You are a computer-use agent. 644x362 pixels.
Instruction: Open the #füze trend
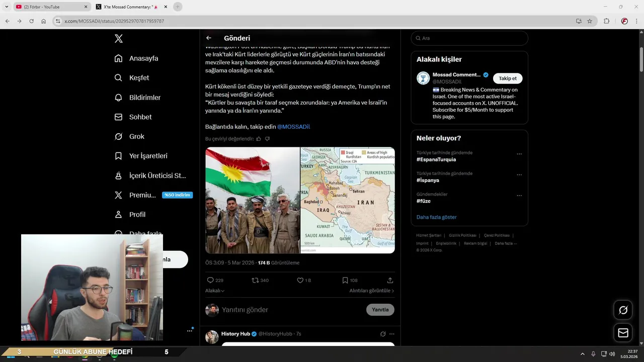pyautogui.click(x=424, y=201)
